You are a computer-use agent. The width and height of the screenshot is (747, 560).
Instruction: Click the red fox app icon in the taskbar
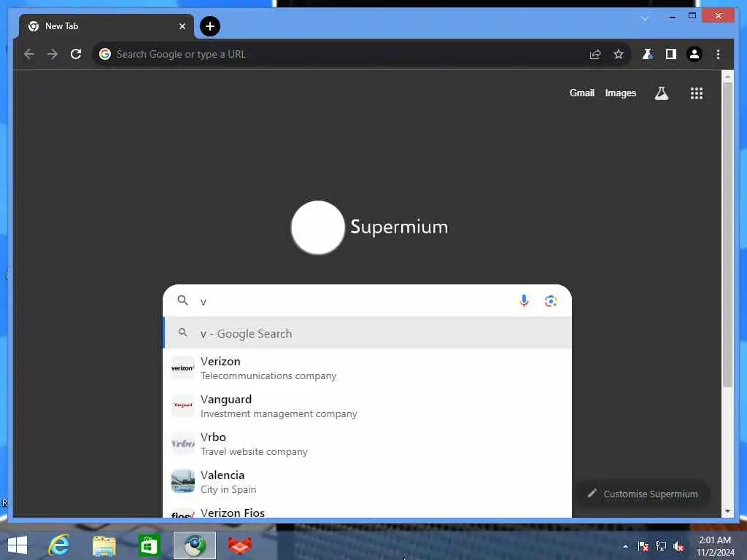[x=239, y=545]
